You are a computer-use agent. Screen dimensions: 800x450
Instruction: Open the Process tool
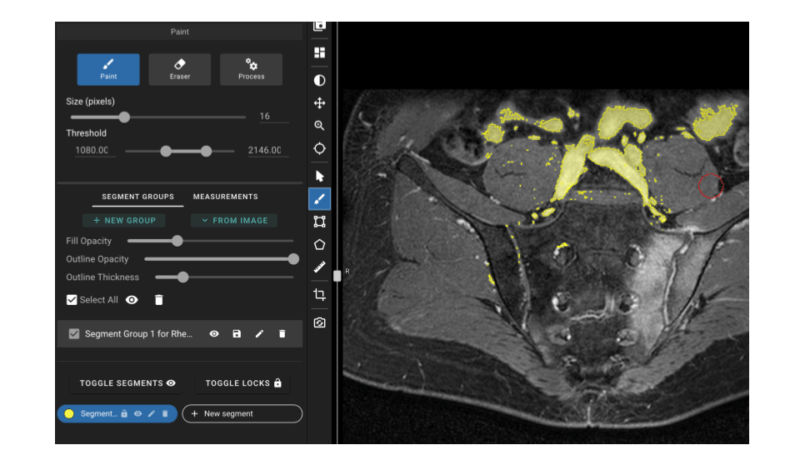(x=251, y=69)
